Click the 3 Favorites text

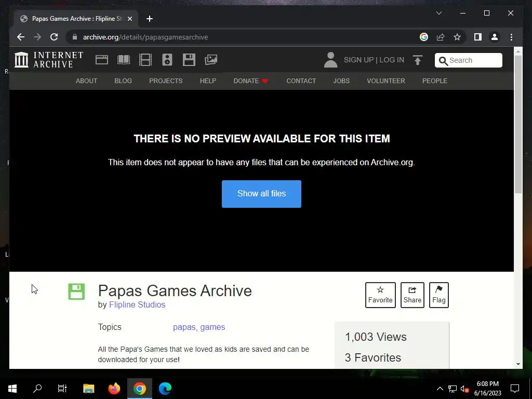373,357
